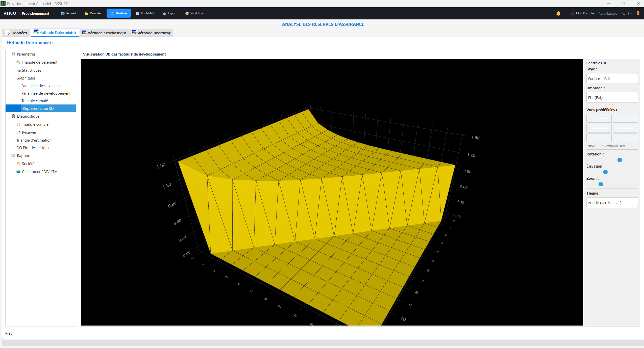Select Par année de développement item

(x=46, y=93)
